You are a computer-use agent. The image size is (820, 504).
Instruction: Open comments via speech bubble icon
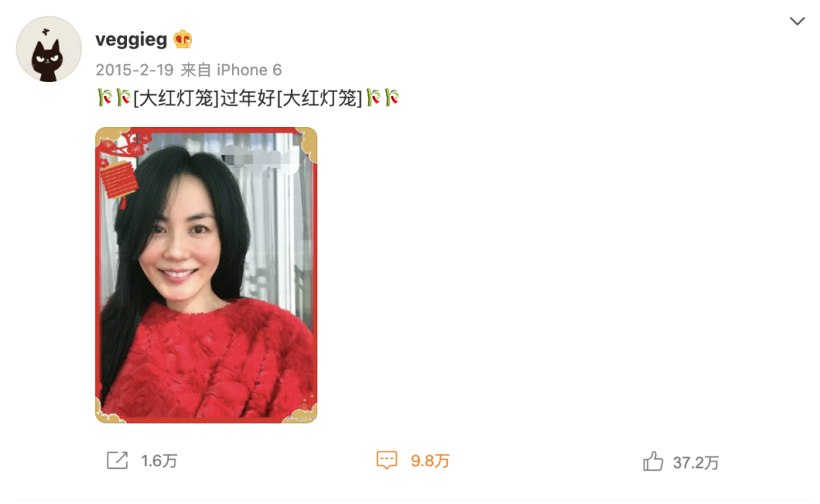(387, 461)
